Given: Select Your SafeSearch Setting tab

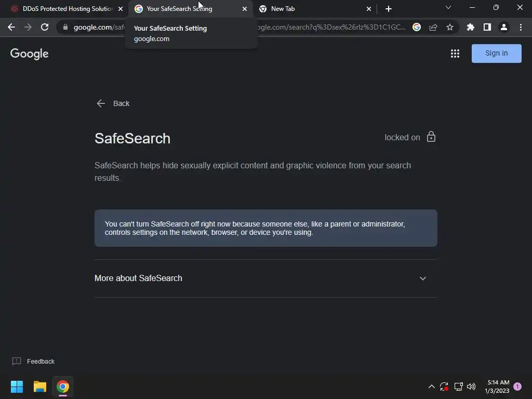Looking at the screenshot, I should (x=190, y=9).
